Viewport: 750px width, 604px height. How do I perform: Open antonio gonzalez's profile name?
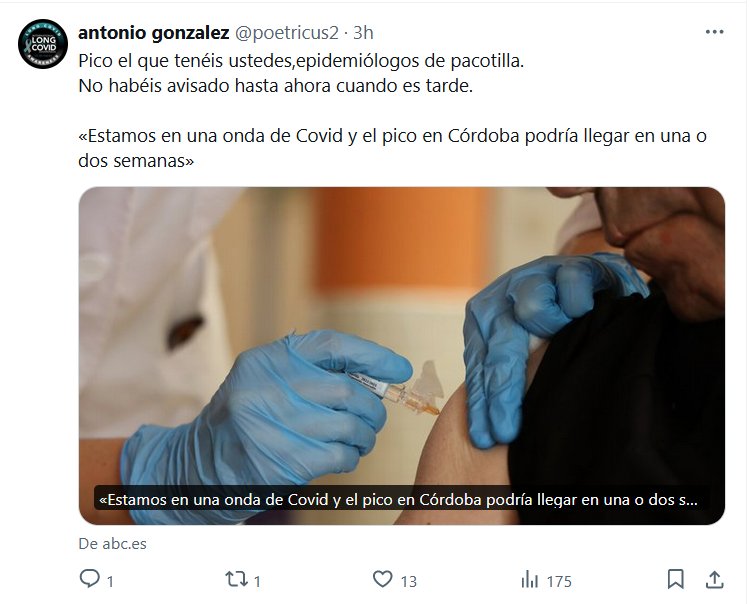pyautogui.click(x=154, y=33)
